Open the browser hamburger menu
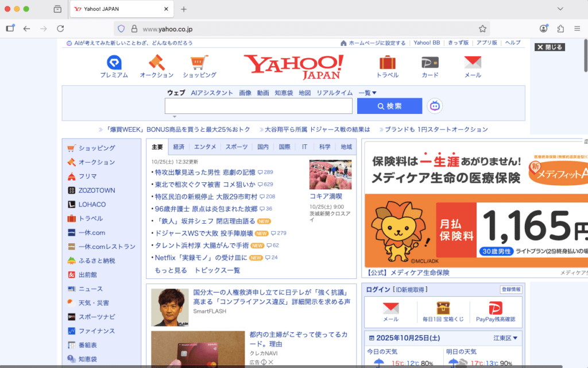 coord(577,29)
